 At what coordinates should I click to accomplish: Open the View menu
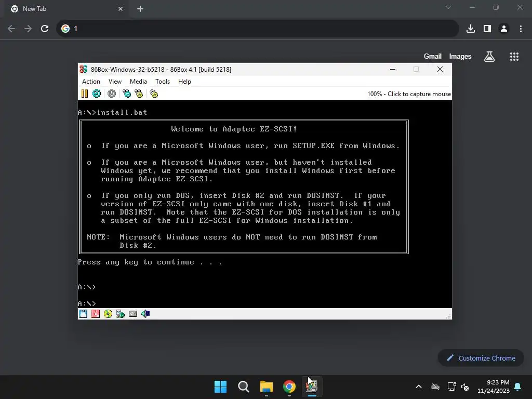tap(115, 82)
